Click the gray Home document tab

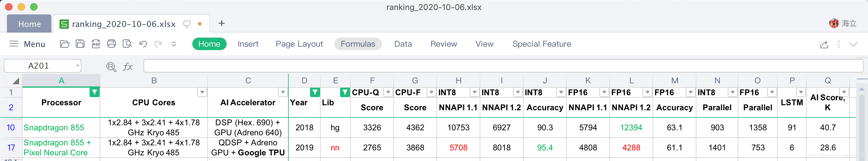click(x=29, y=24)
